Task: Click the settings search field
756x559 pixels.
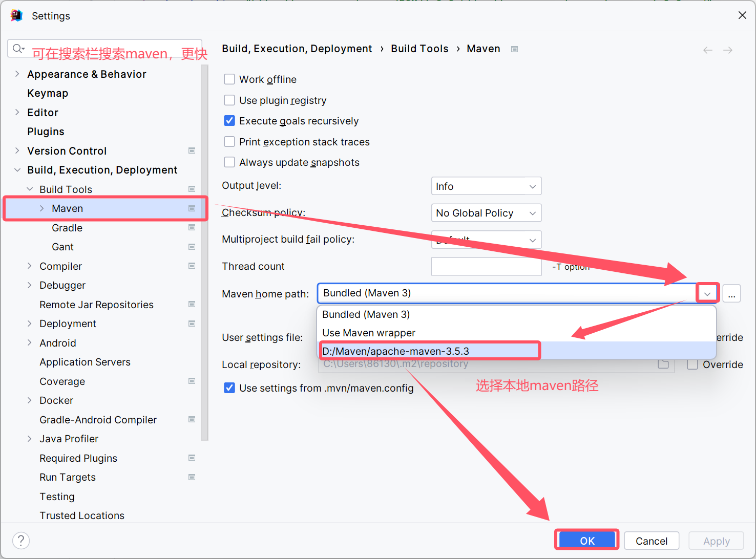Action: click(x=104, y=49)
